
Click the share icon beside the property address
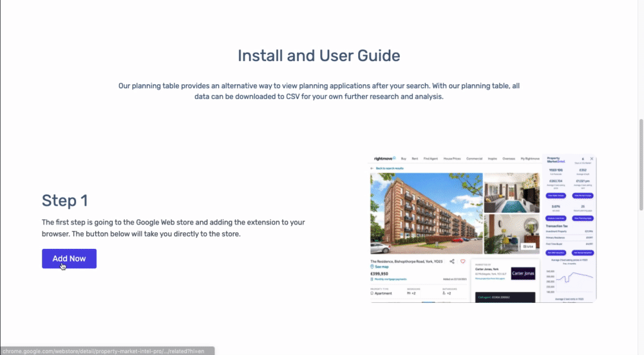tap(452, 262)
